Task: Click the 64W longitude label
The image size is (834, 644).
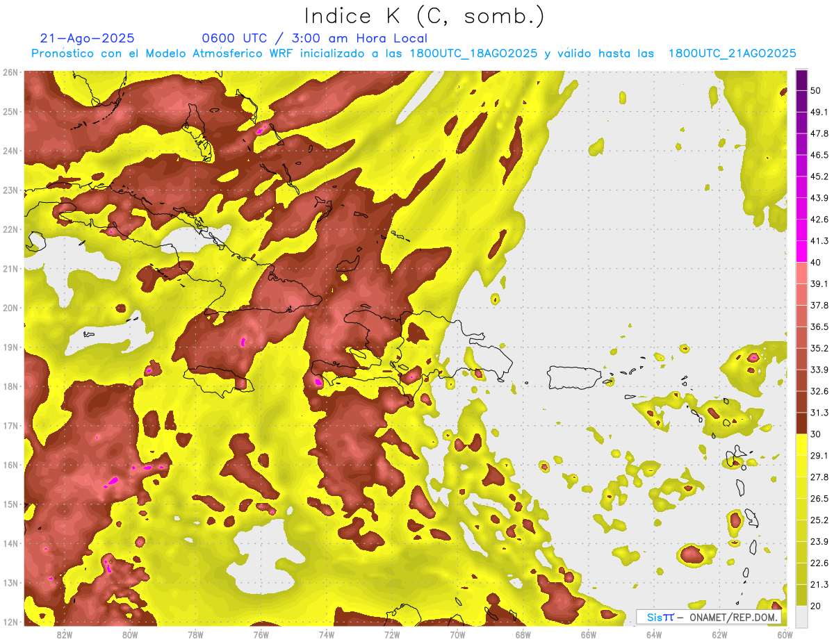Action: point(654,634)
